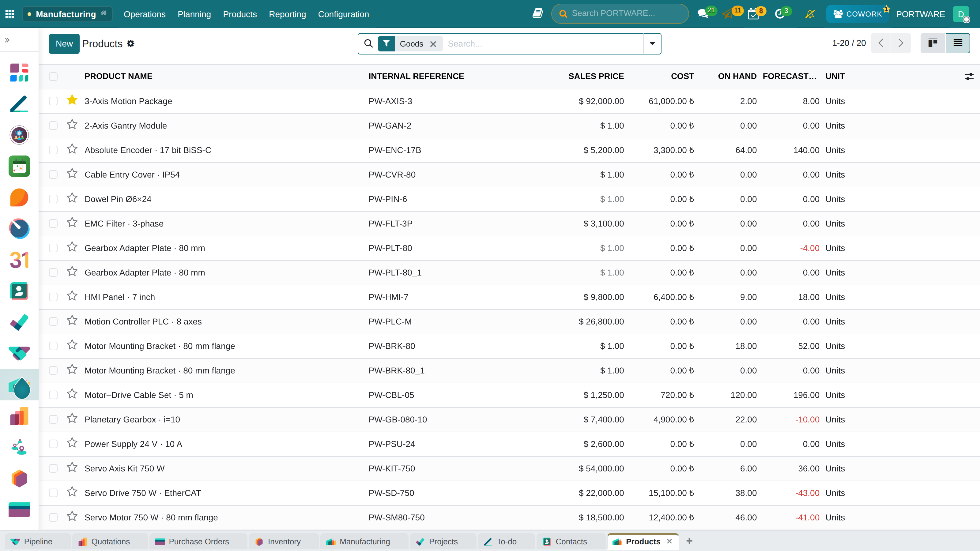980x551 pixels.
Task: Remove the Goods filter
Action: [433, 44]
